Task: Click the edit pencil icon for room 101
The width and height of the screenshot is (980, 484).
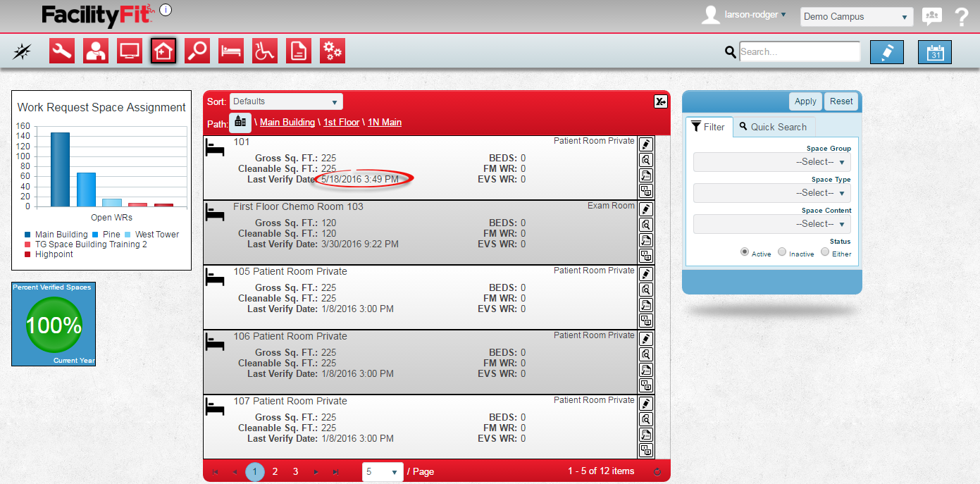Action: [x=645, y=144]
